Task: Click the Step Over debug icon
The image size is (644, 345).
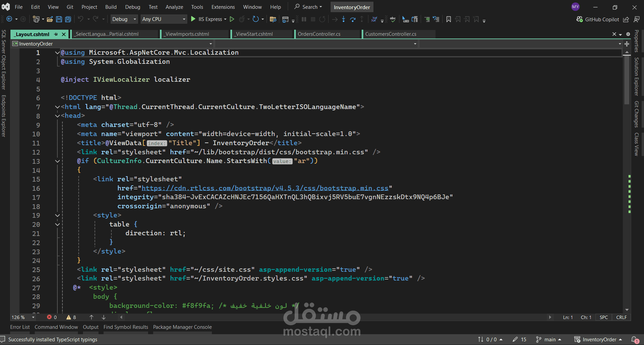Action: [x=353, y=19]
